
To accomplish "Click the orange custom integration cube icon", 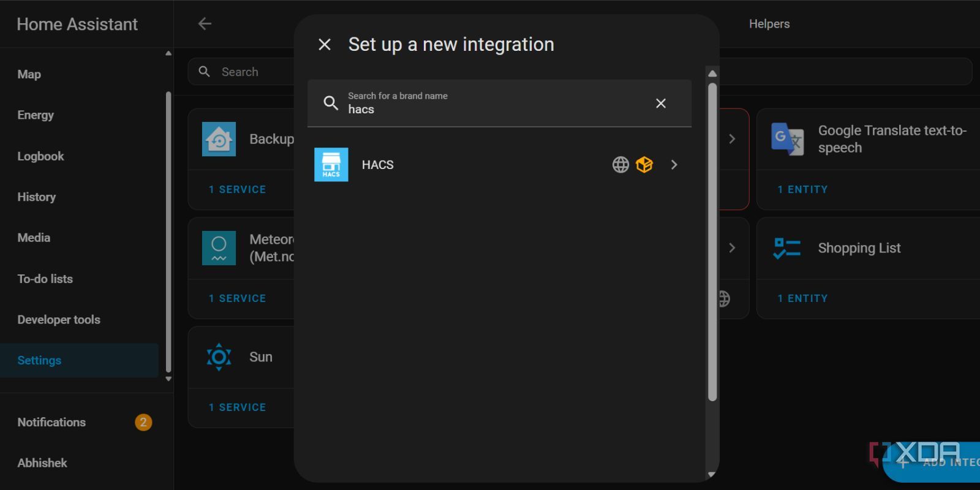I will pyautogui.click(x=644, y=165).
